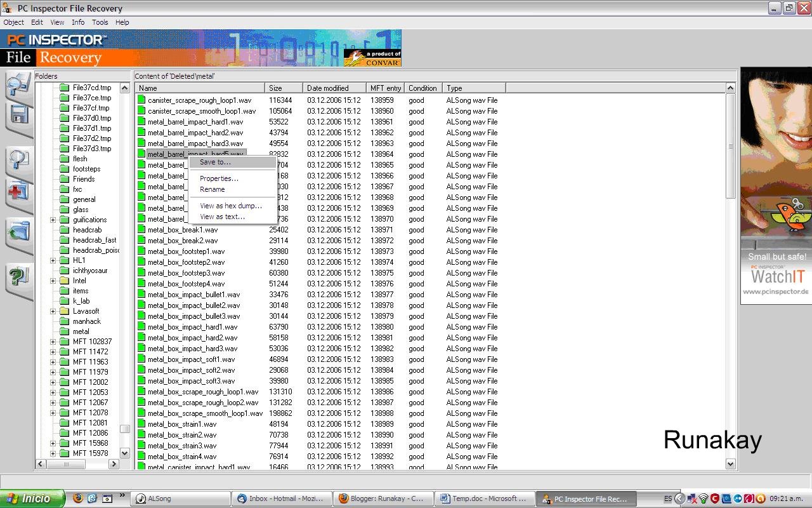Choose View as hex dump... option
This screenshot has height=508, width=812.
tap(233, 206)
